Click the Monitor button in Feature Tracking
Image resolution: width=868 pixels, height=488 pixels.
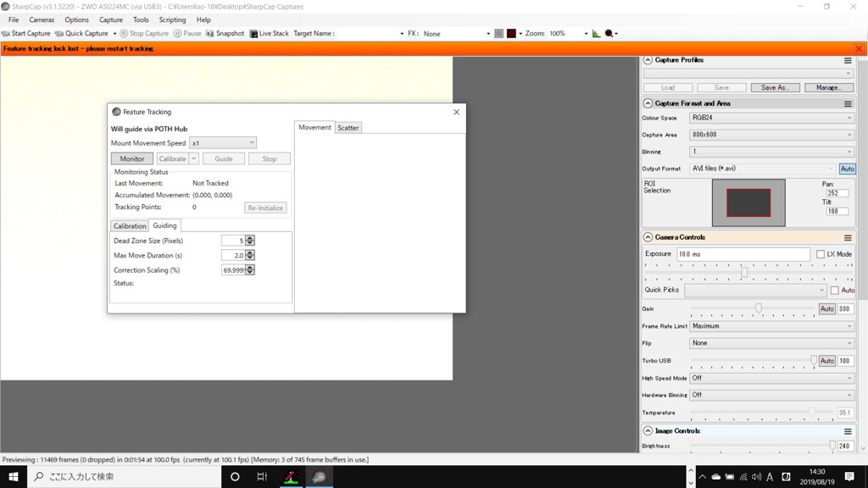pos(132,158)
